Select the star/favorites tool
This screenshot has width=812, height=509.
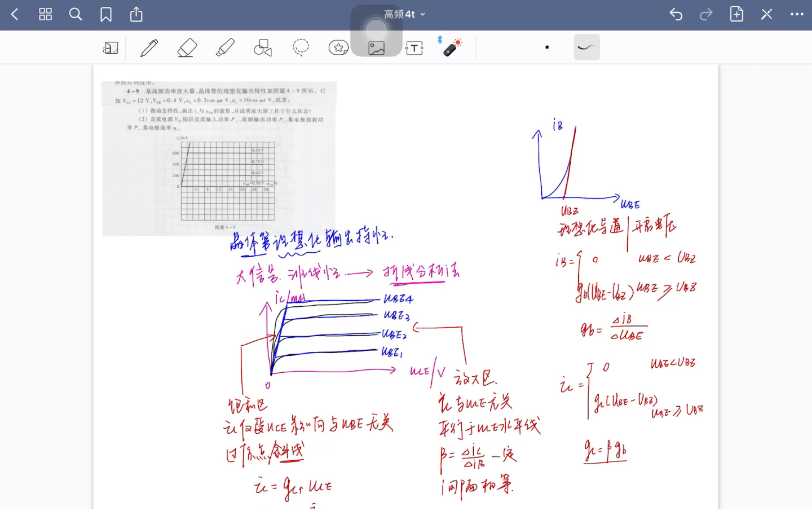[x=339, y=48]
